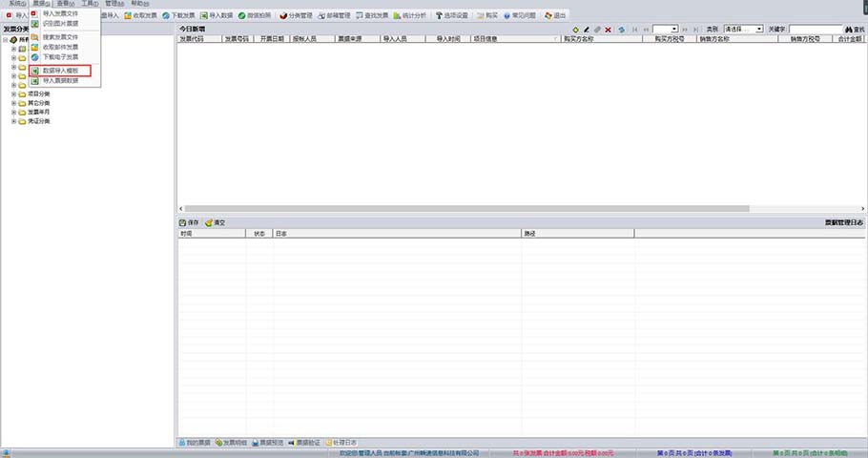Screen dimensions: 868x458
Task: Click the 保存 button in log panel
Action: [188, 222]
